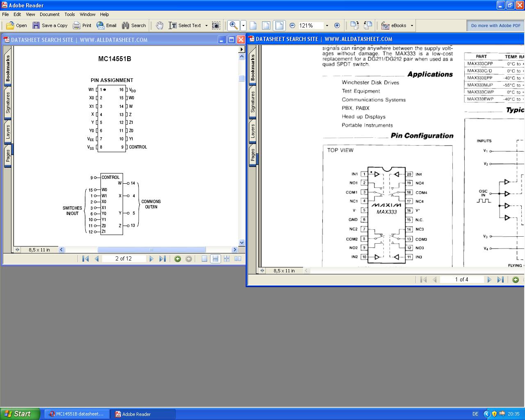The image size is (525, 420).
Task: Open Signatures tab in MC14551B window
Action: point(8,103)
